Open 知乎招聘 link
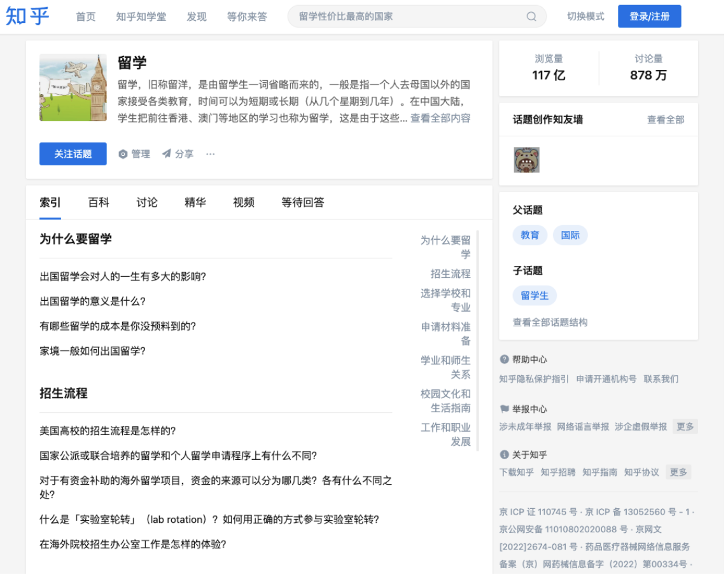This screenshot has height=575, width=728. [561, 475]
